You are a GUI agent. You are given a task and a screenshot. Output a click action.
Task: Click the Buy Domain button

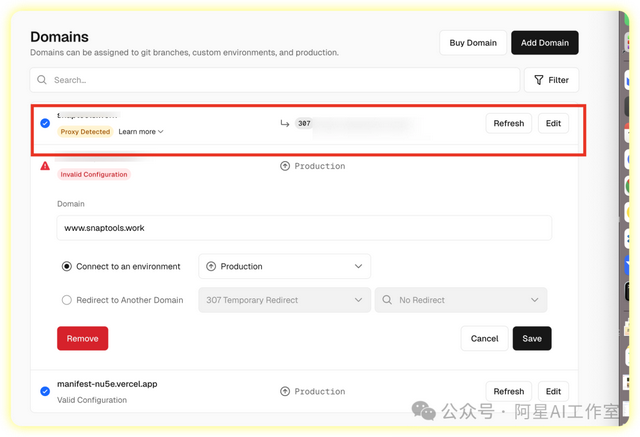click(x=472, y=43)
